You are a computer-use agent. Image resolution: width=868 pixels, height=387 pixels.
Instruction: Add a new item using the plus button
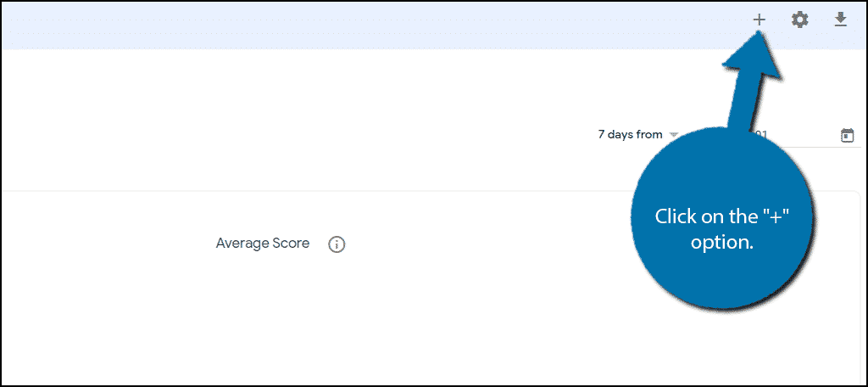pyautogui.click(x=759, y=20)
